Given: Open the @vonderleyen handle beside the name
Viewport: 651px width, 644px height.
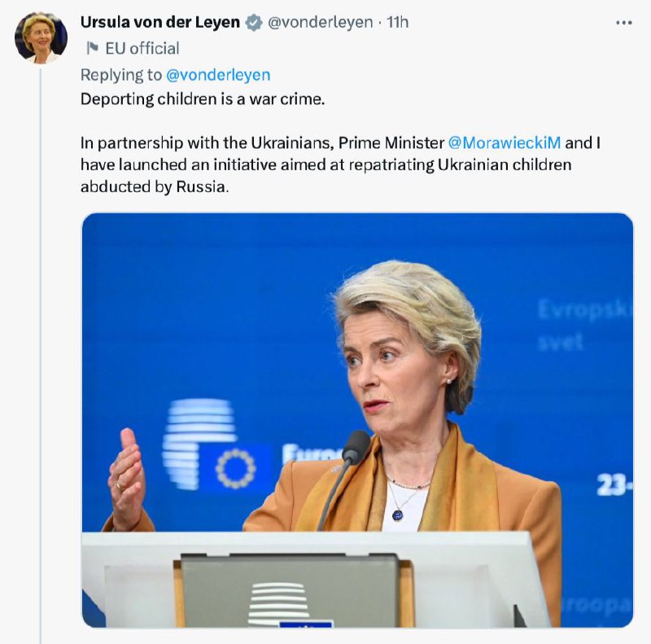Looking at the screenshot, I should (320, 23).
